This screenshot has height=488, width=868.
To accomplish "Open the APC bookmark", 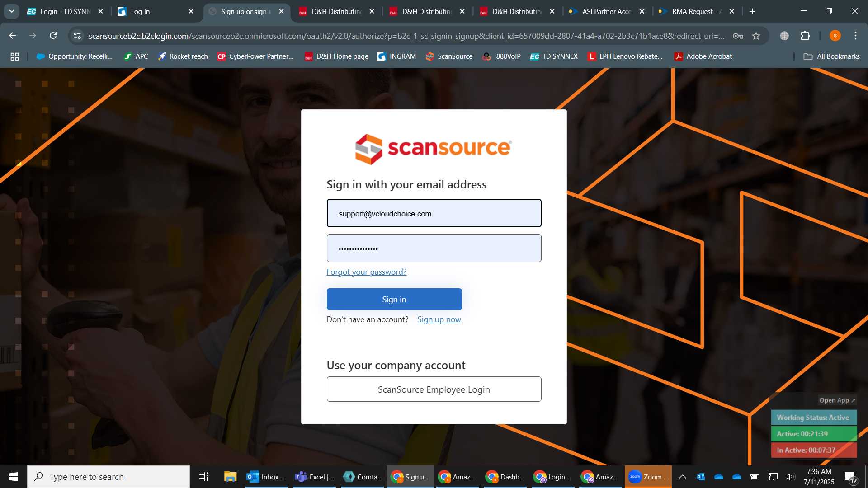I will [136, 56].
